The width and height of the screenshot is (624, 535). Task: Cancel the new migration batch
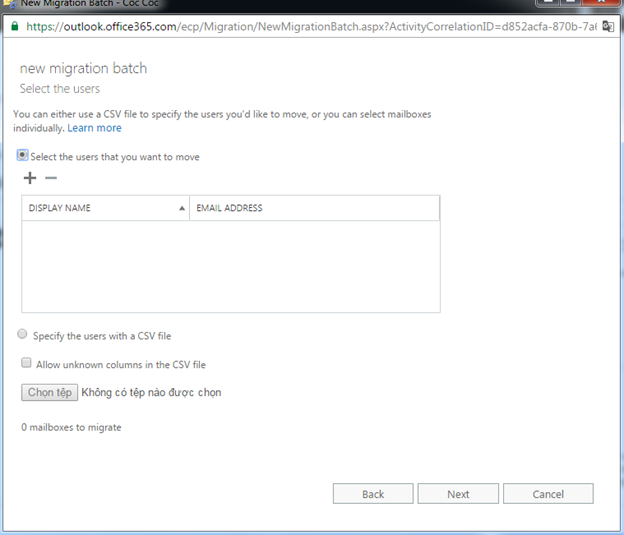click(548, 494)
